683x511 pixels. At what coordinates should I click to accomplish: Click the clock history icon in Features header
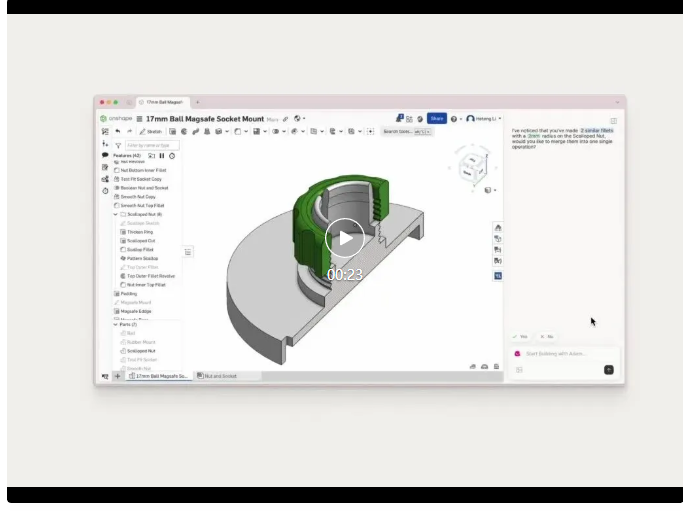(x=172, y=156)
